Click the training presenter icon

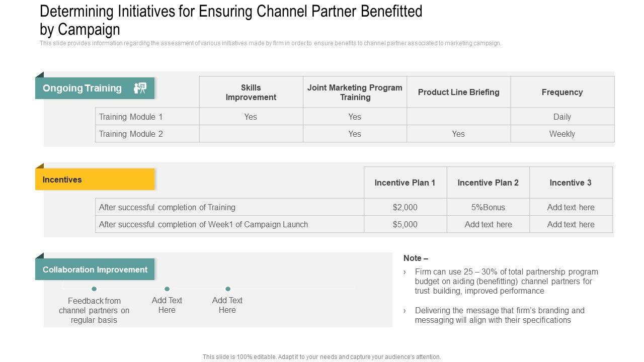140,88
